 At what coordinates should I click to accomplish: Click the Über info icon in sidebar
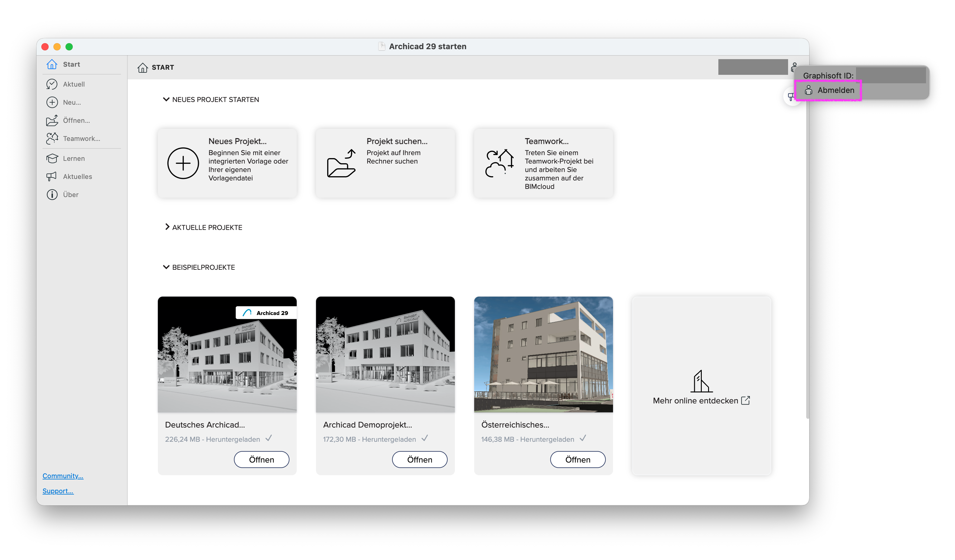52,195
